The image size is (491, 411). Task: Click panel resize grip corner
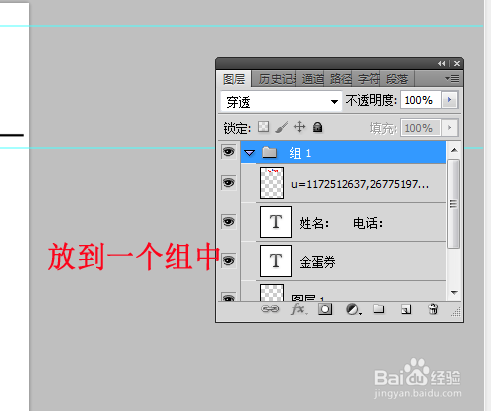tap(456, 312)
